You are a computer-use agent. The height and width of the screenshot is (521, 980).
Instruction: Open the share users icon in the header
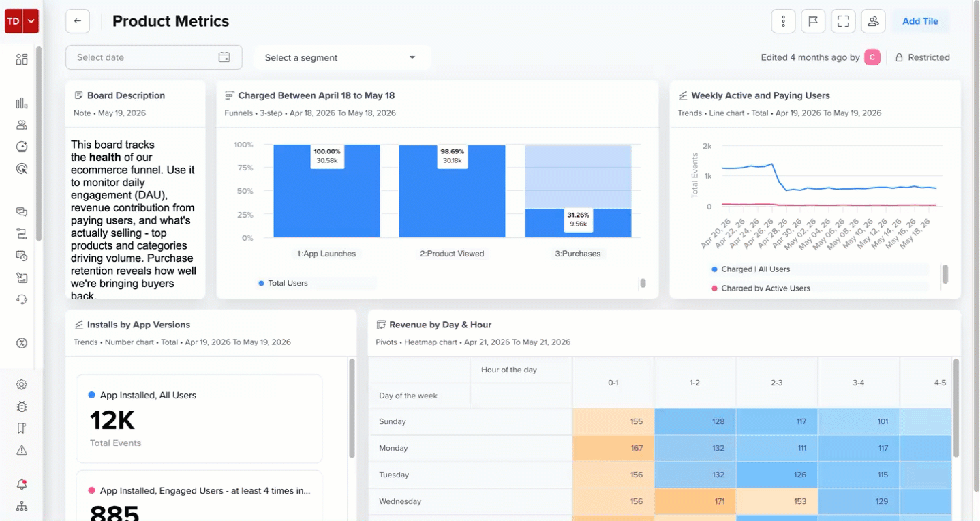click(x=873, y=21)
